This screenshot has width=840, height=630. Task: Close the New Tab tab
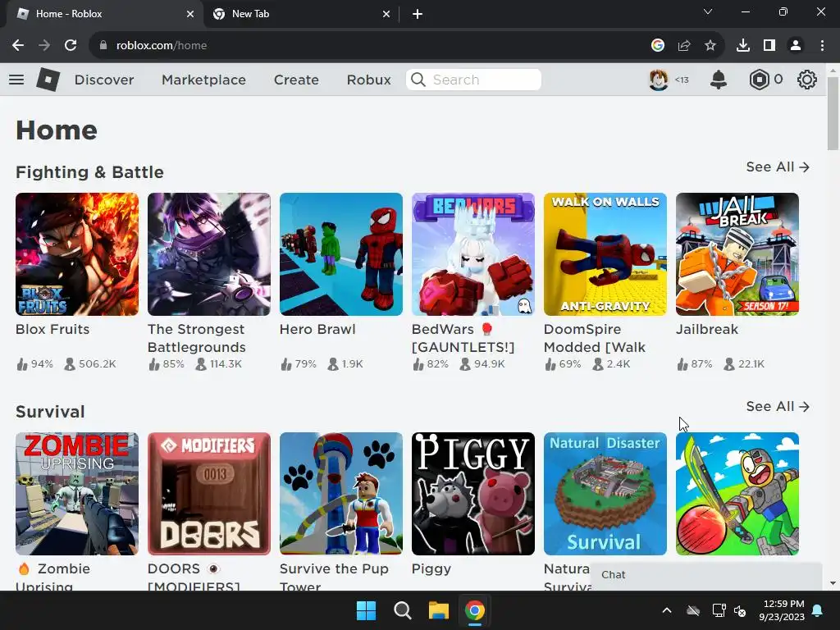(x=386, y=14)
